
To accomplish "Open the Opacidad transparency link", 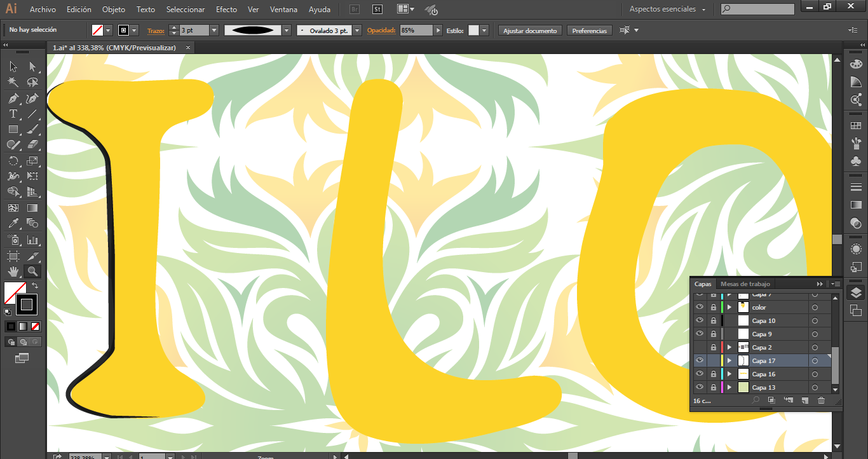I will [381, 31].
